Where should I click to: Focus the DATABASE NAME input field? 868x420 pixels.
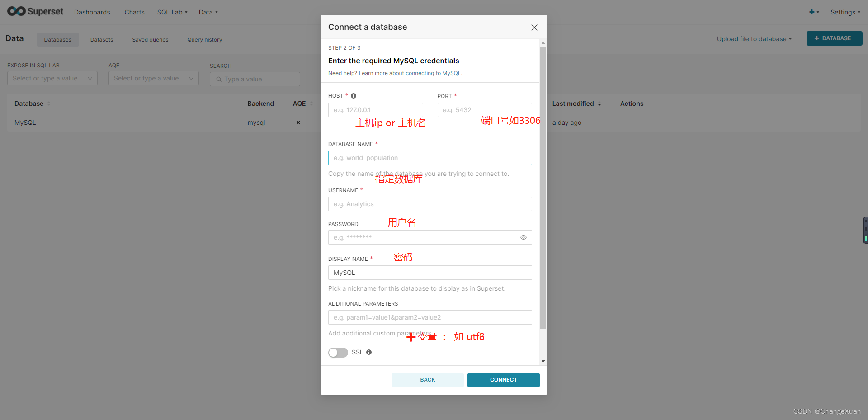click(x=430, y=158)
